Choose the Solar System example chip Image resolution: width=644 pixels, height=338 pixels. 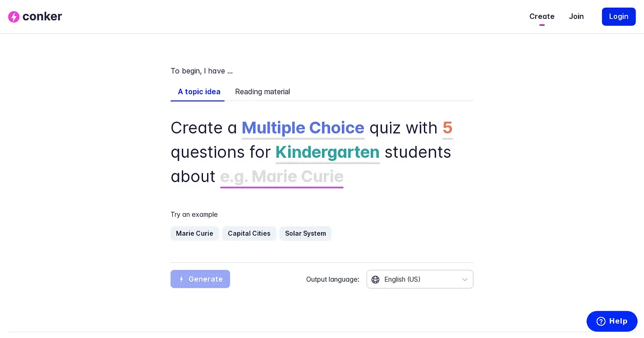305,233
